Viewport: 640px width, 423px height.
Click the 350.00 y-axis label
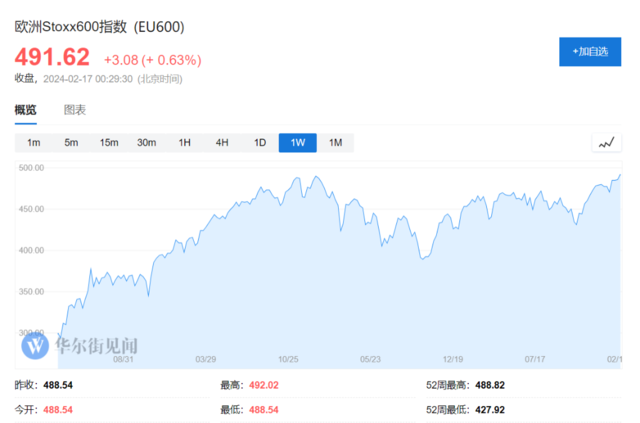tap(31, 292)
